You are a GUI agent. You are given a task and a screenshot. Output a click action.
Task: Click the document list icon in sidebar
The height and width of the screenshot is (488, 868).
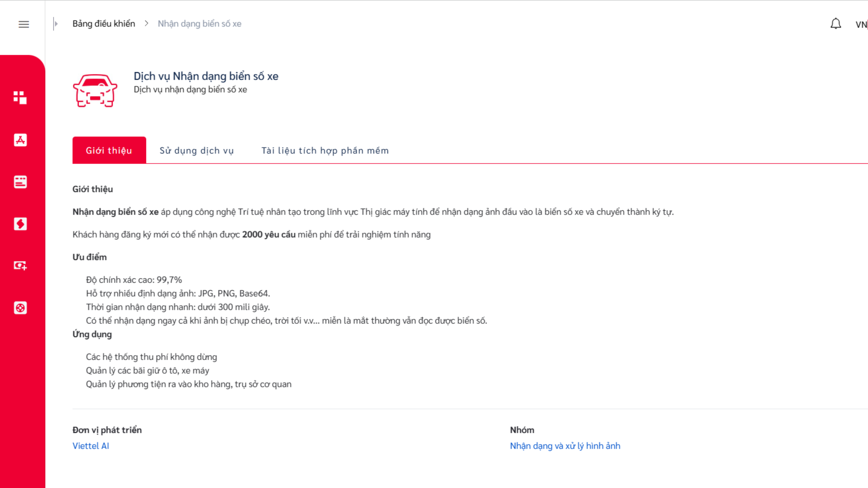[20, 182]
